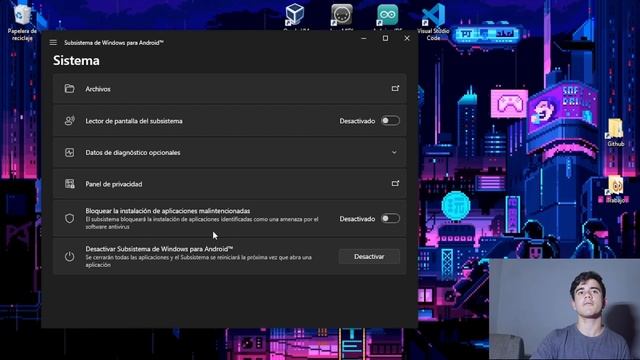The height and width of the screenshot is (360, 640).
Task: Select the Archivos row label
Action: pyautogui.click(x=98, y=89)
